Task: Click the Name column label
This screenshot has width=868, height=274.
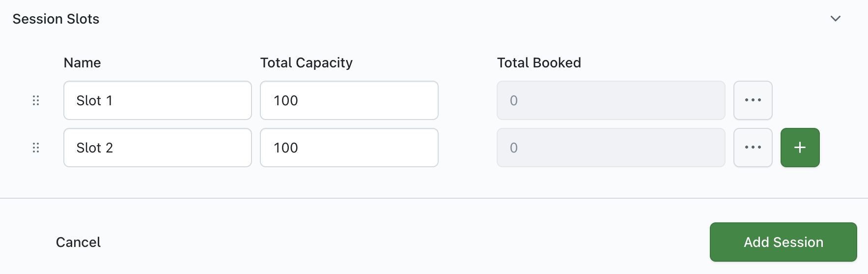Action: coord(82,62)
